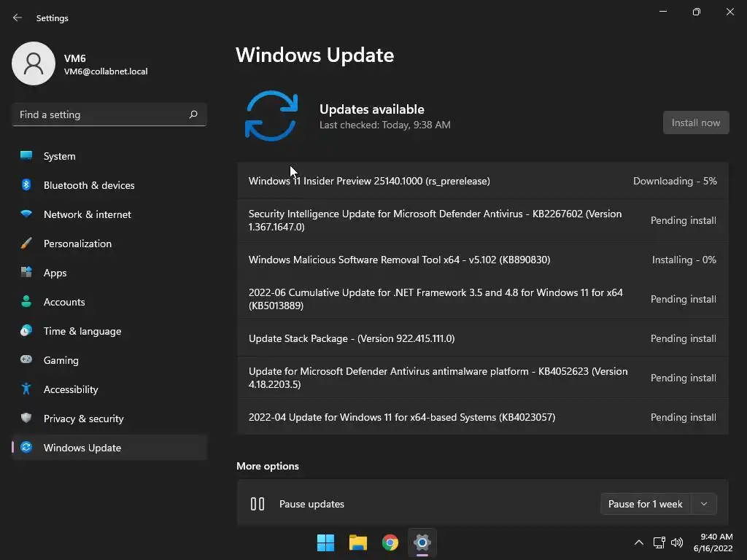Click the More options heading
747x560 pixels.
point(268,466)
